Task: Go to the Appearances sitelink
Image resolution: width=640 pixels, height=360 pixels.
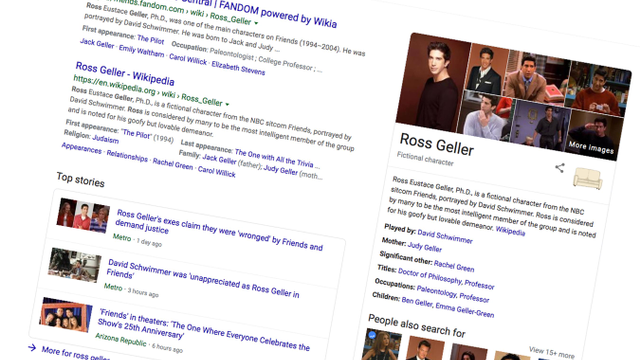Action: (82, 148)
